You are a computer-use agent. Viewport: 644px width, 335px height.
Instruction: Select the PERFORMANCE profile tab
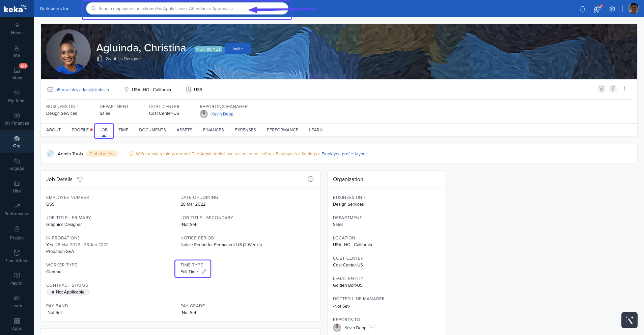point(282,130)
